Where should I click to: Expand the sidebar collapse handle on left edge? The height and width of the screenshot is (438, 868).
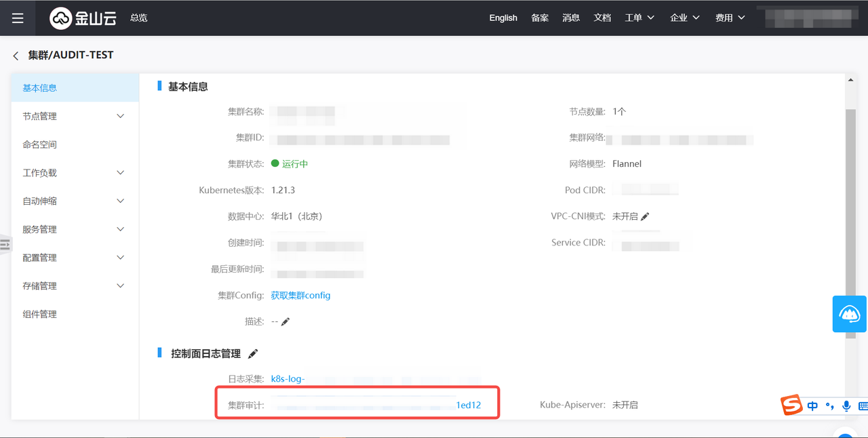coord(5,244)
